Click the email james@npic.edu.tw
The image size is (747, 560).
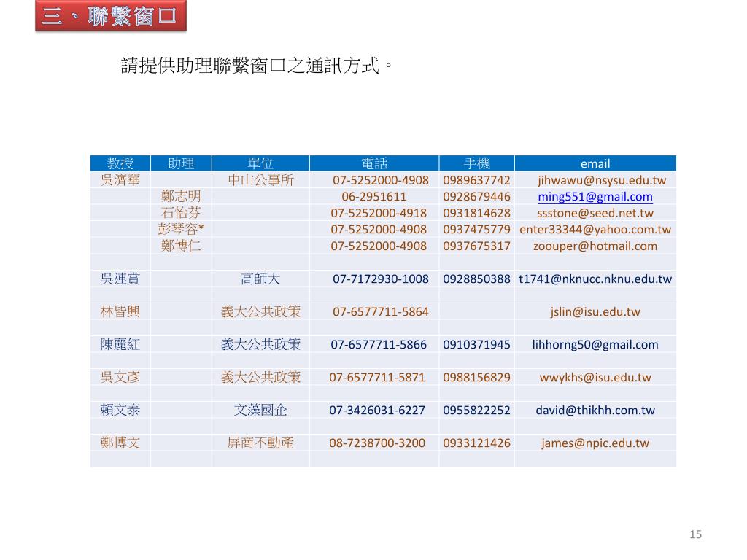[595, 443]
